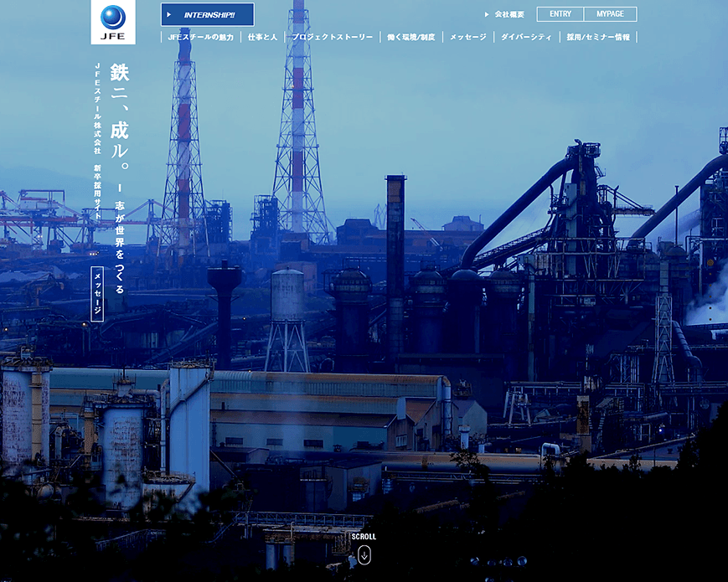Image resolution: width=728 pixels, height=582 pixels.
Task: Click the JFE logo
Action: point(112,22)
